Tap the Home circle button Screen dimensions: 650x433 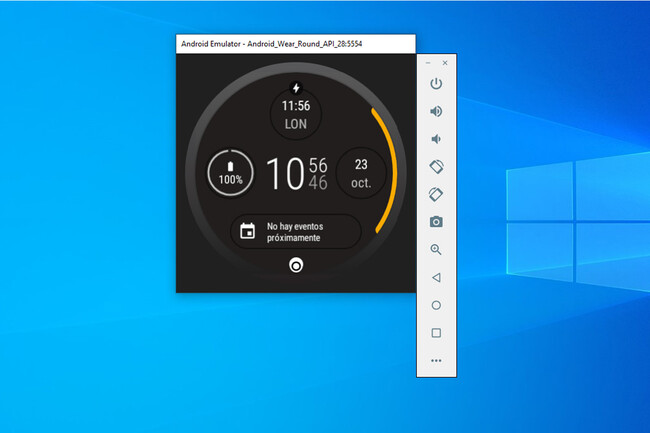click(436, 305)
